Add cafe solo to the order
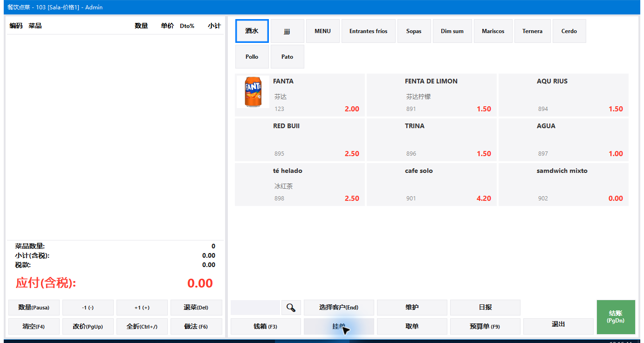This screenshot has width=644, height=343. (432, 184)
